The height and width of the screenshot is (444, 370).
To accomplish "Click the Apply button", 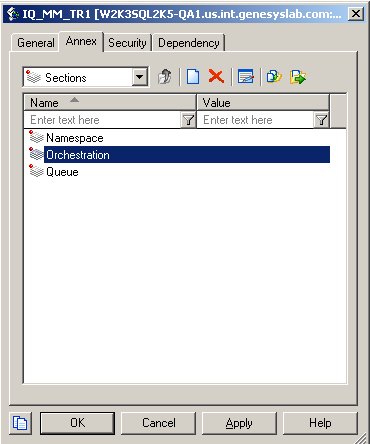I will pyautogui.click(x=239, y=423).
